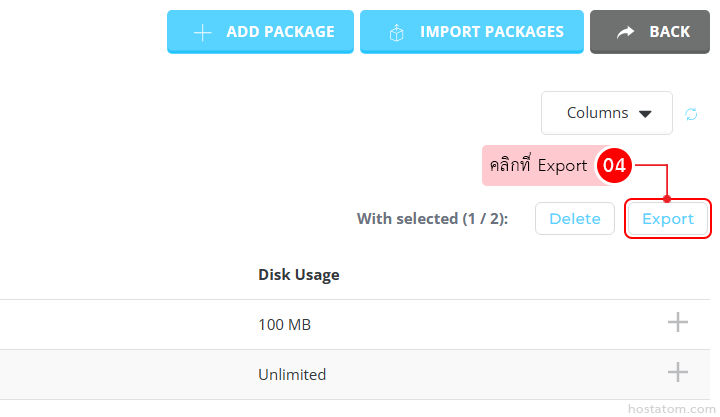Delete the selected package
This screenshot has height=417, width=720.
[x=575, y=219]
